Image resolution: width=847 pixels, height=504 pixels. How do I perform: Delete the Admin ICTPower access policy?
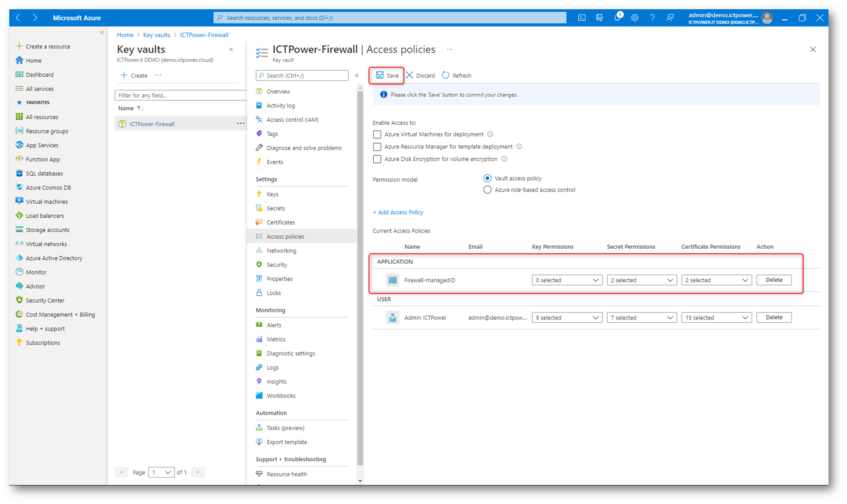click(774, 317)
